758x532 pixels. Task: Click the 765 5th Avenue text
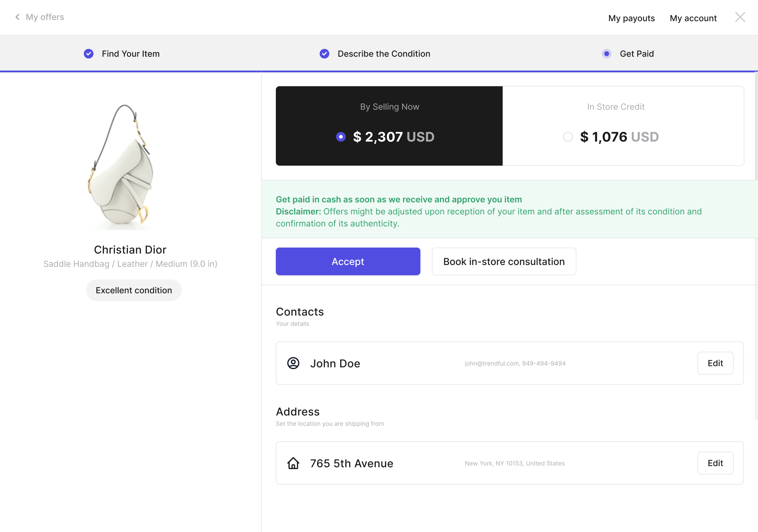click(x=352, y=463)
